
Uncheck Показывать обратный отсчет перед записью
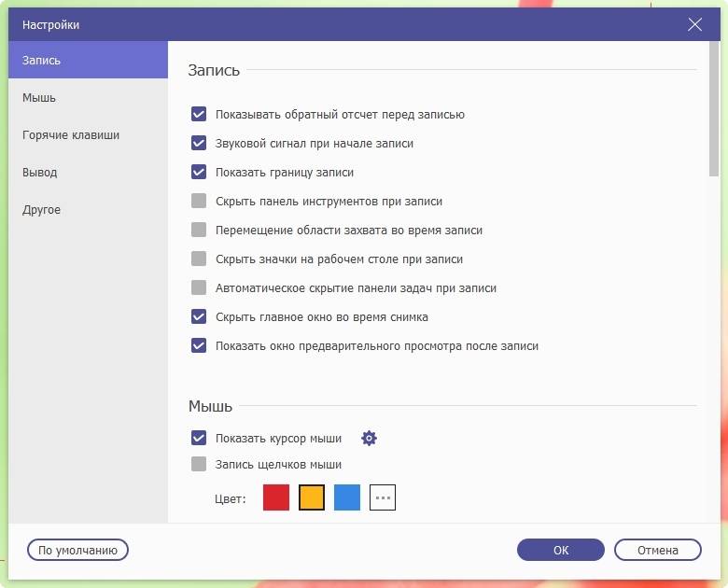pyautogui.click(x=199, y=115)
